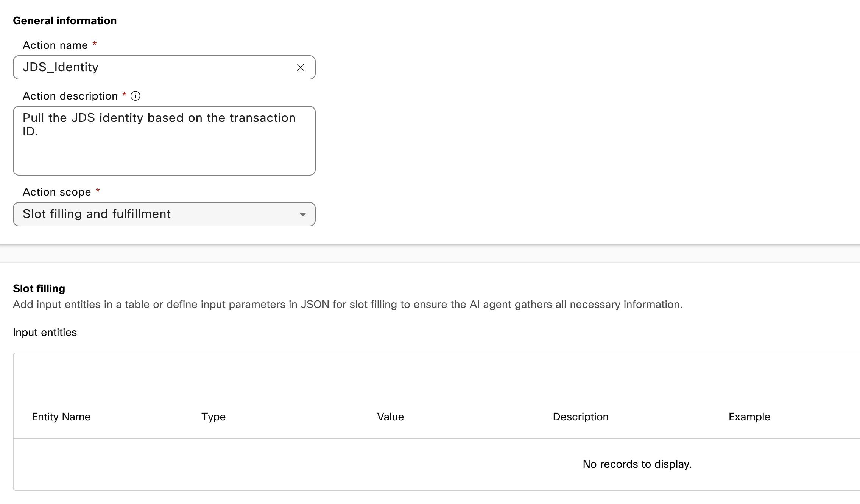Click the General information heading

(65, 21)
